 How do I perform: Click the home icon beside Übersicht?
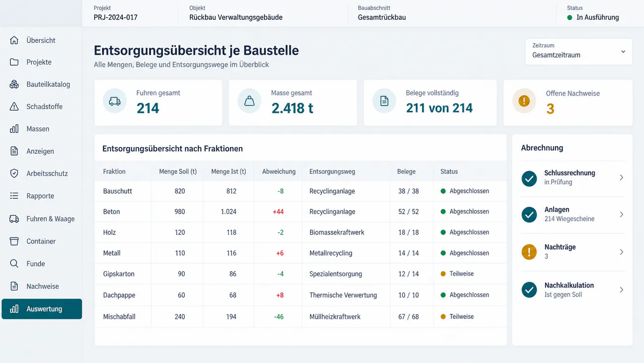[14, 40]
